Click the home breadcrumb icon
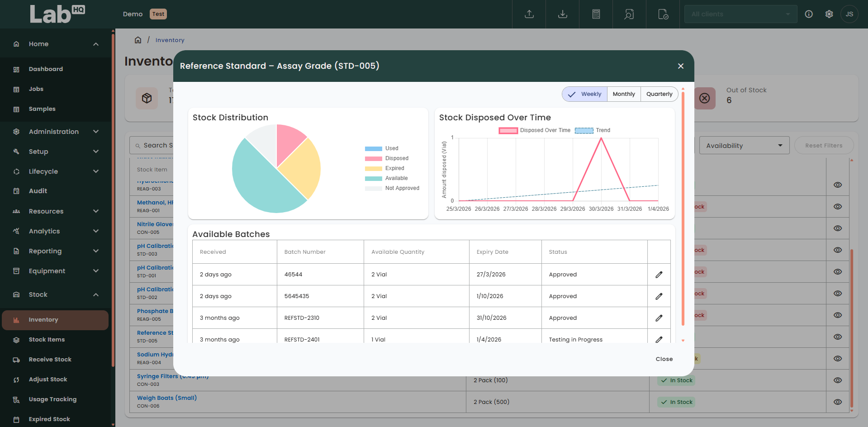The height and width of the screenshot is (427, 868). pos(138,40)
